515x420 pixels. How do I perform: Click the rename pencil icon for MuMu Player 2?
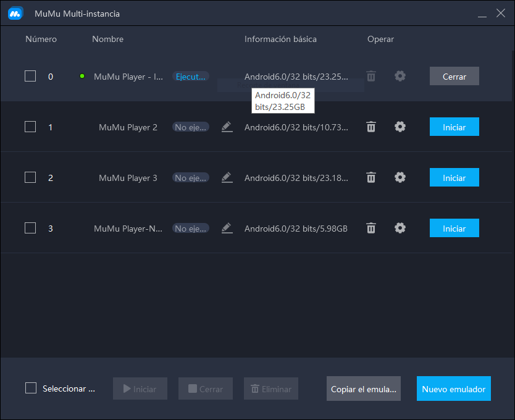(x=227, y=127)
